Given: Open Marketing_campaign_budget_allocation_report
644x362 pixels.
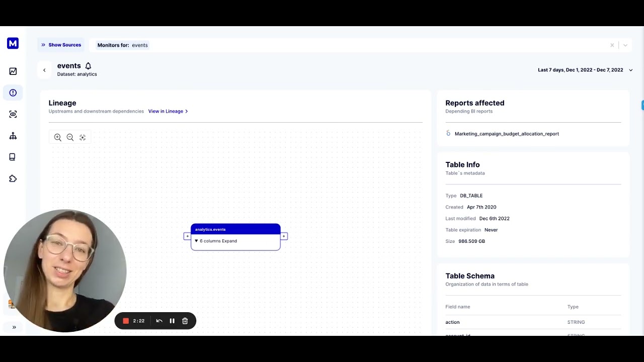Looking at the screenshot, I should click(507, 134).
